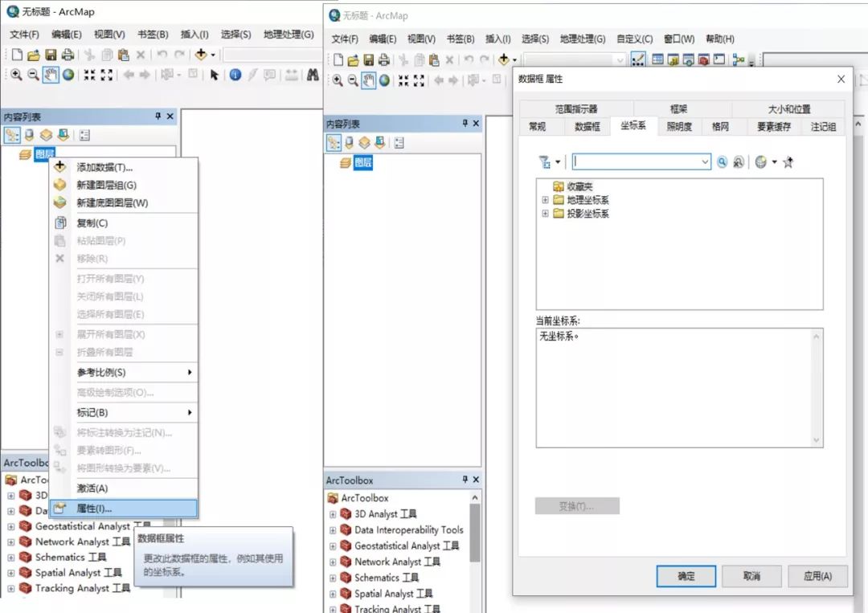
Task: Close right 内容列表 panel
Action: (x=476, y=123)
